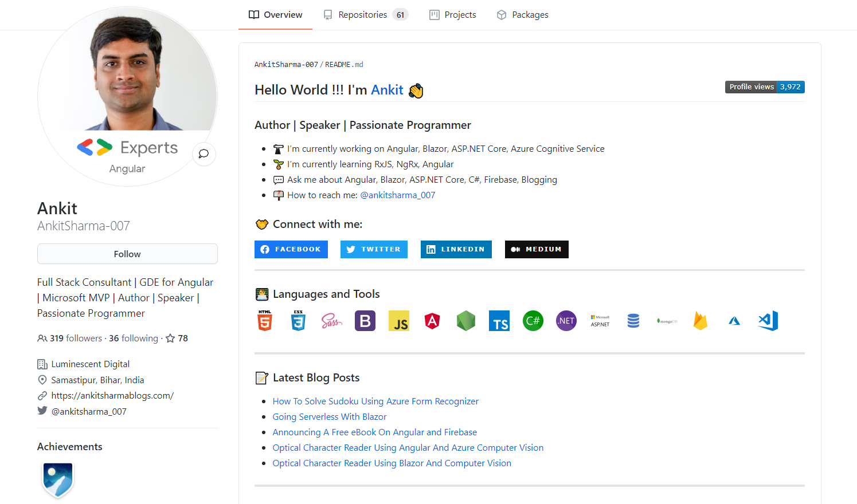857x504 pixels.
Task: Click the Luminescent Digital organization text
Action: click(x=91, y=364)
